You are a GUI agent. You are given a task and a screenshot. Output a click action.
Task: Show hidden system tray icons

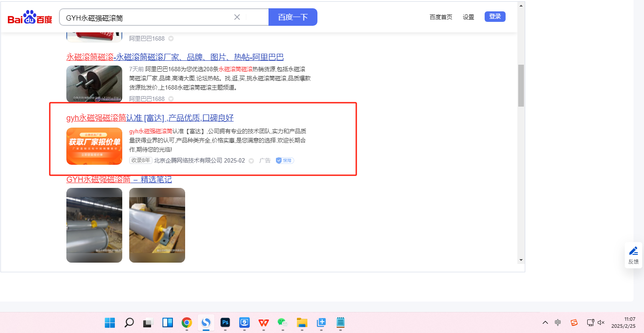pyautogui.click(x=545, y=323)
